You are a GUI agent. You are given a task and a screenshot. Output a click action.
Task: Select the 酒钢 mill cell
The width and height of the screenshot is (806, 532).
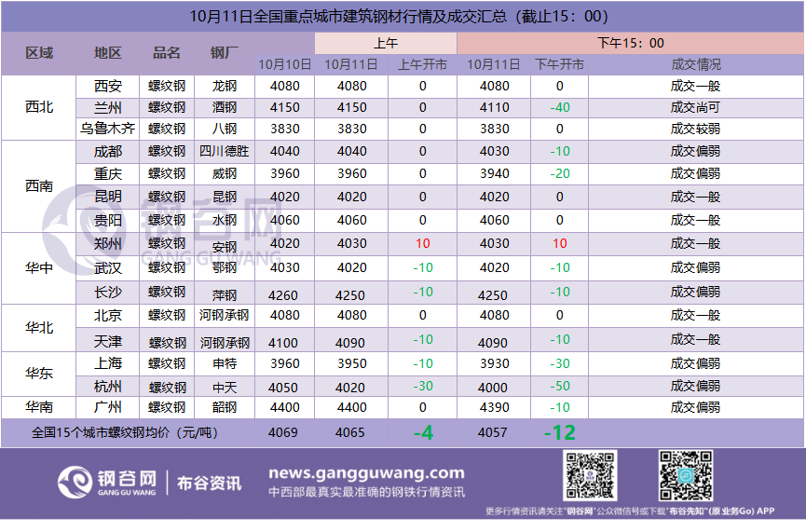tap(225, 107)
